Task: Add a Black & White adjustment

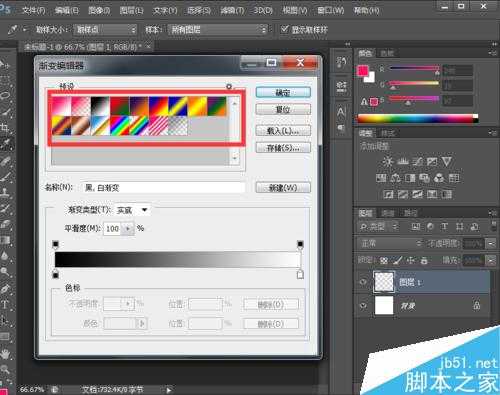Action: [x=410, y=178]
